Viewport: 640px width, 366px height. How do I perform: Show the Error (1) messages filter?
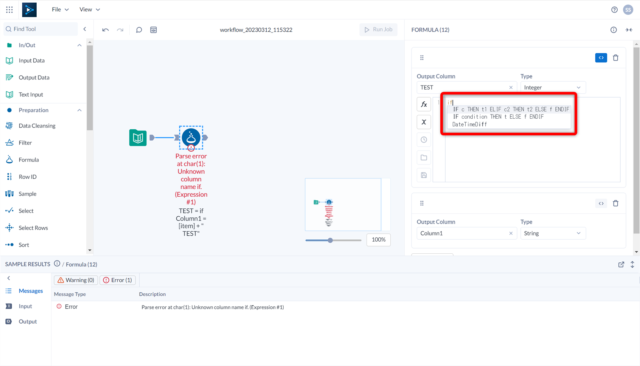118,280
